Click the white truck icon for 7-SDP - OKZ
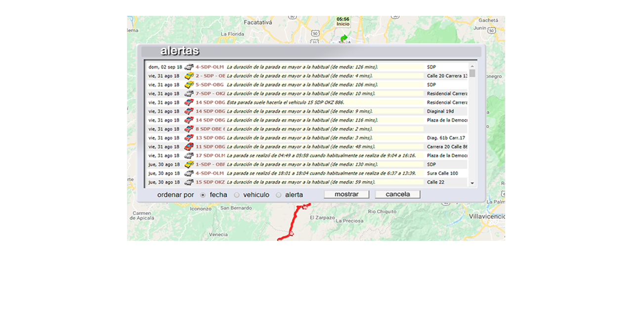This screenshot has width=644, height=321. [x=189, y=94]
